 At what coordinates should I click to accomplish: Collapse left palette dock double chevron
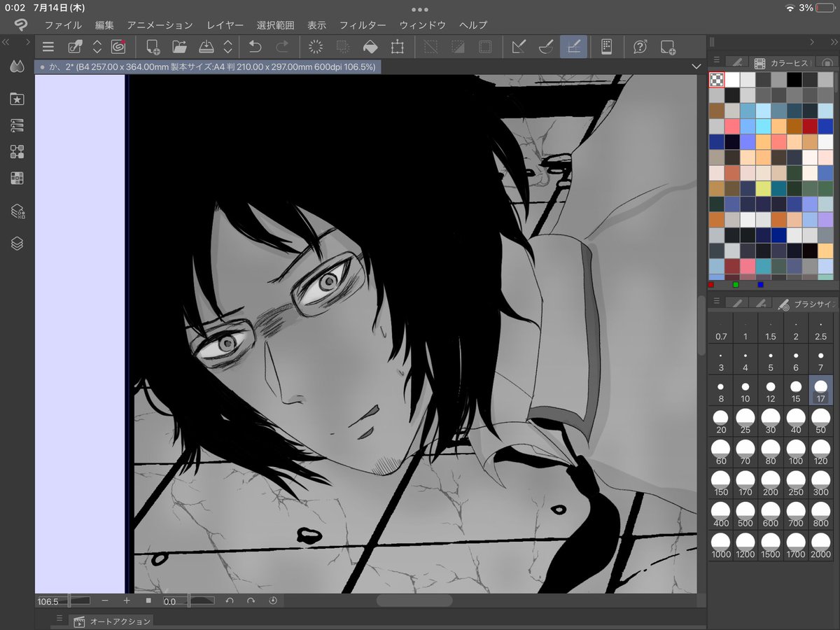[6, 43]
